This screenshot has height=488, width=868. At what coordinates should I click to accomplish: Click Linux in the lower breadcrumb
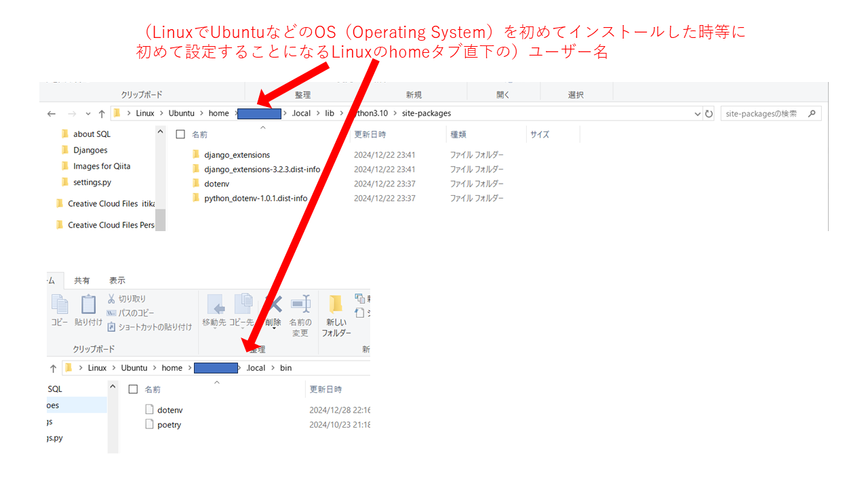[x=98, y=368]
